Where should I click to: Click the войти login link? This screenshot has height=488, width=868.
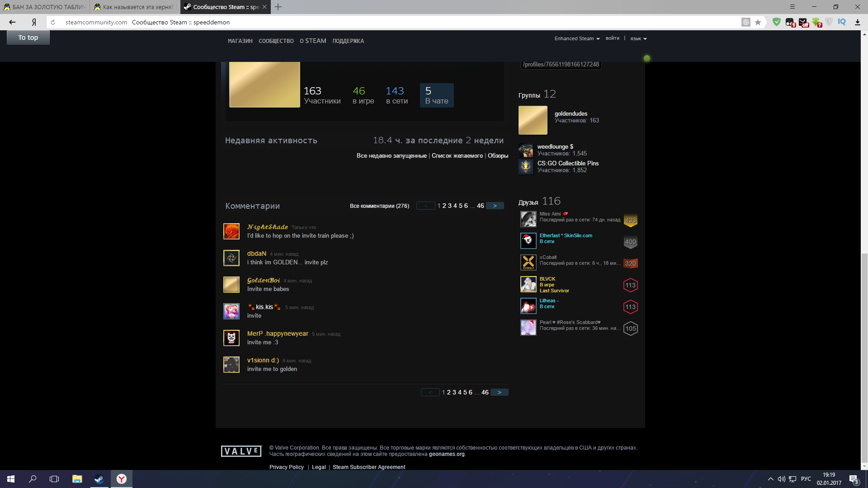(x=613, y=38)
